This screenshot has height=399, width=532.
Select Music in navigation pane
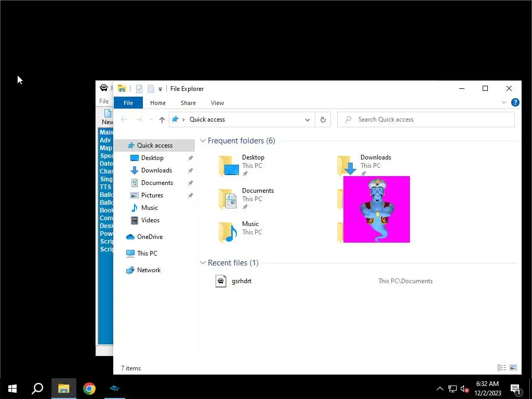149,208
